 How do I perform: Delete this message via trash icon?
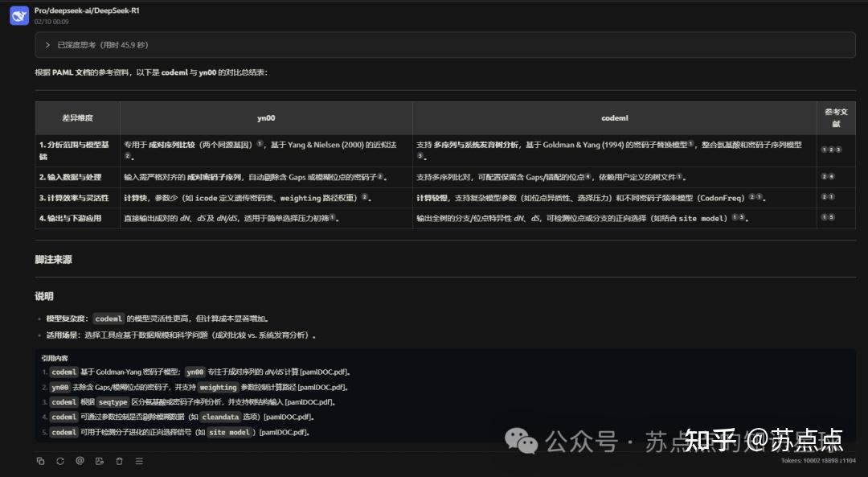pos(119,460)
